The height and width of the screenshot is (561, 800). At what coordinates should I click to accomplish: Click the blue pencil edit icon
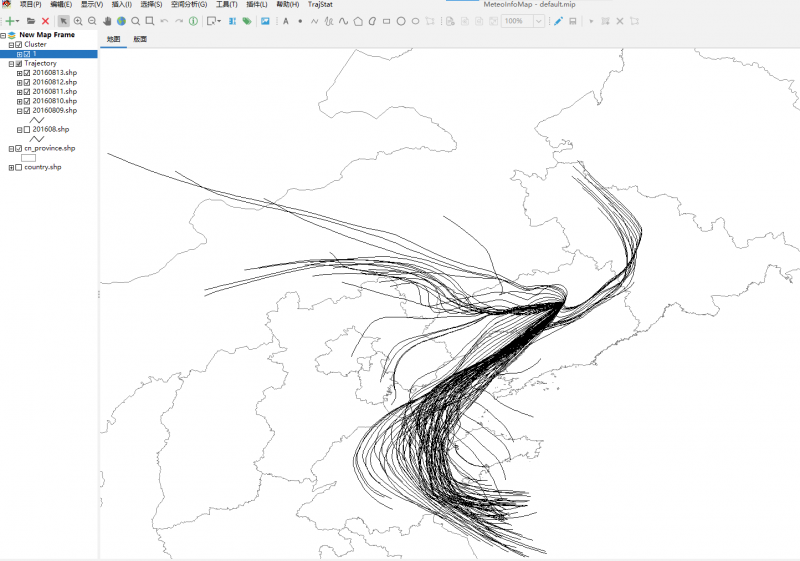558,21
